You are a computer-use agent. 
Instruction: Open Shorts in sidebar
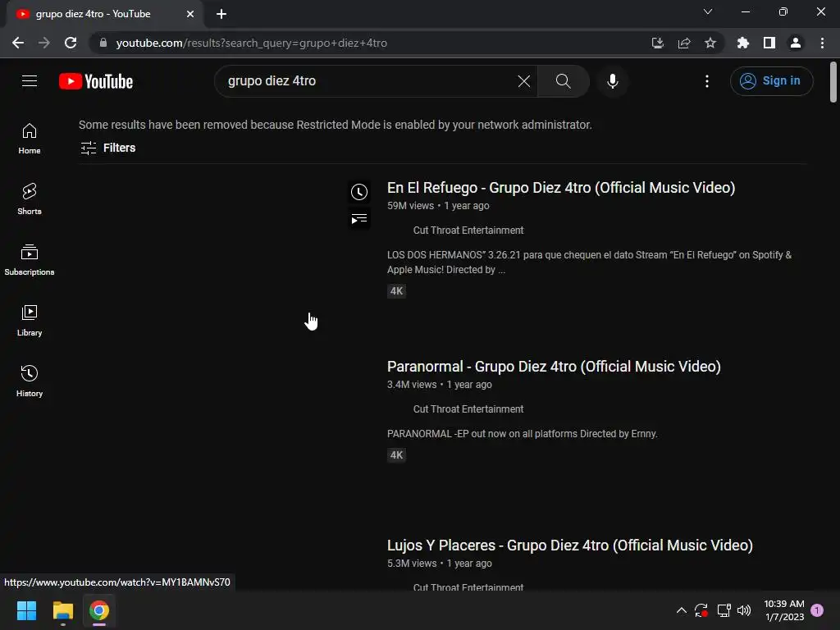[30, 199]
